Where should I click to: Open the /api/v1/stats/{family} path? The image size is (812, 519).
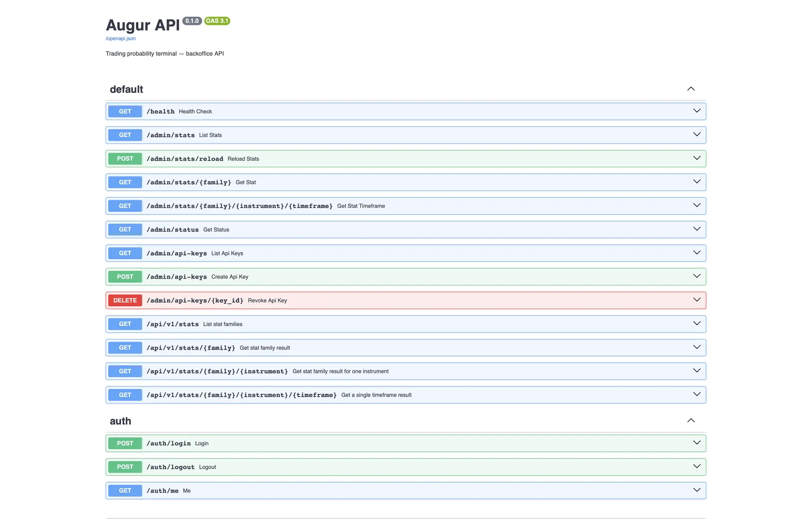(191, 348)
